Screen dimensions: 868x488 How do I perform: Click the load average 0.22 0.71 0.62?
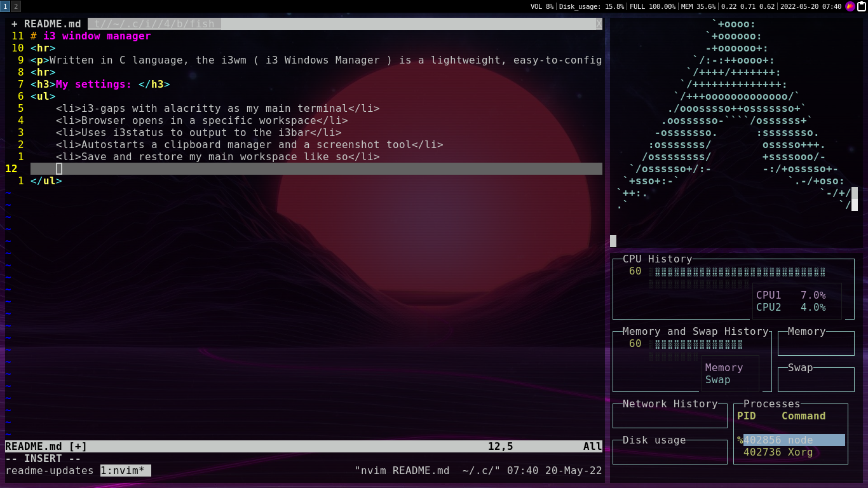[x=748, y=6]
